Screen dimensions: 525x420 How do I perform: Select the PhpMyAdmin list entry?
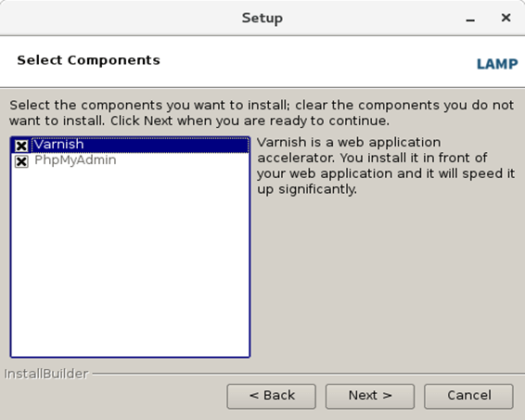pyautogui.click(x=75, y=160)
